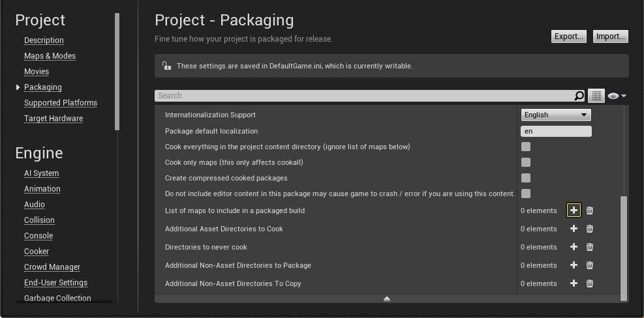The width and height of the screenshot is (644, 318).
Task: Toggle the property matrix grid view icon
Action: click(x=596, y=96)
